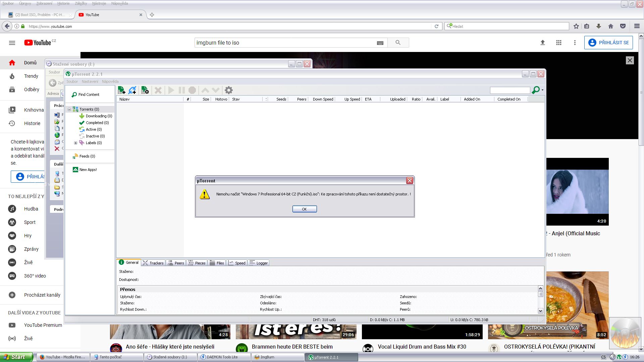
Task: Expand the Labels (0) tree node
Action: tap(75, 143)
